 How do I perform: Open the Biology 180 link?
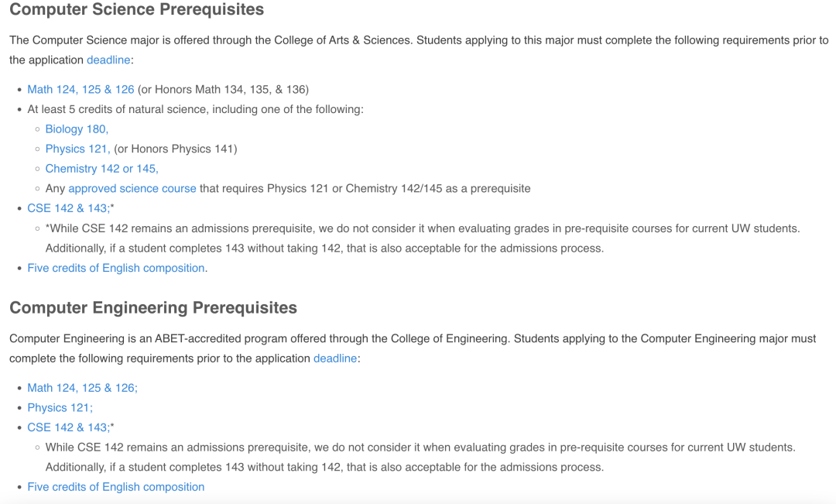[77, 129]
